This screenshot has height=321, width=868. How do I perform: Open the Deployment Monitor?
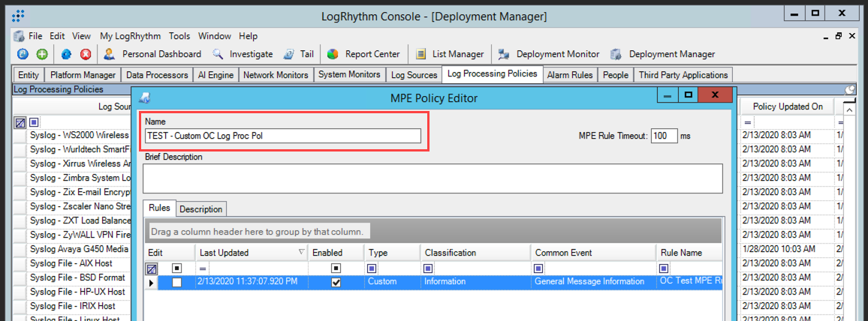click(x=549, y=54)
